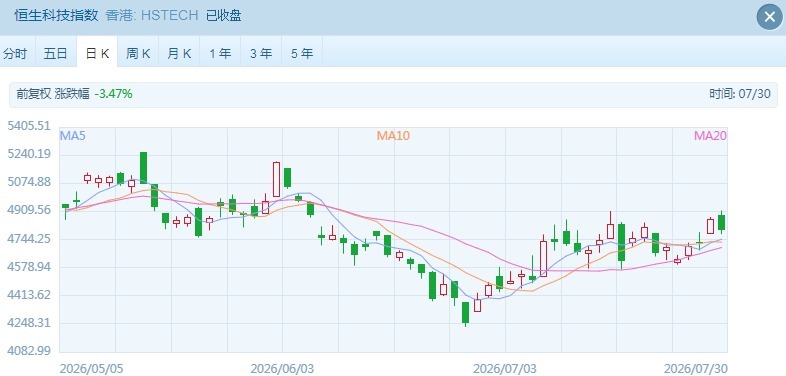This screenshot has height=376, width=786.
Task: Click the last candlestick on 07/30
Action: tap(722, 222)
